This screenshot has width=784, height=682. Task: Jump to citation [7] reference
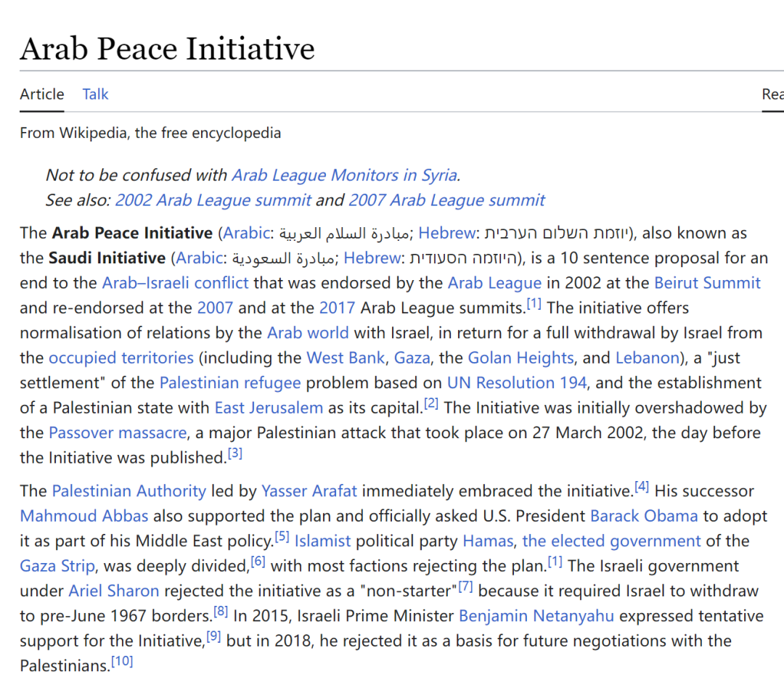click(465, 586)
